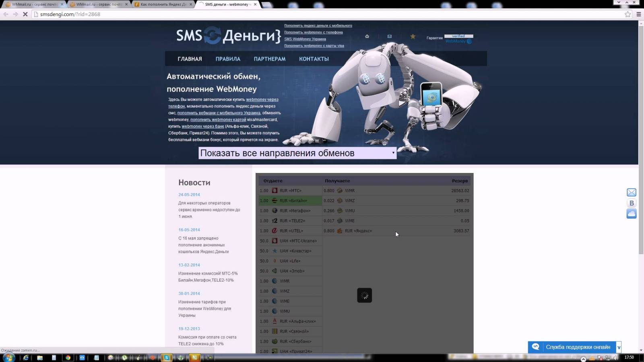The width and height of the screenshot is (644, 362).
Task: Select RUR «МТС» in Отдаете column
Action: (x=290, y=191)
